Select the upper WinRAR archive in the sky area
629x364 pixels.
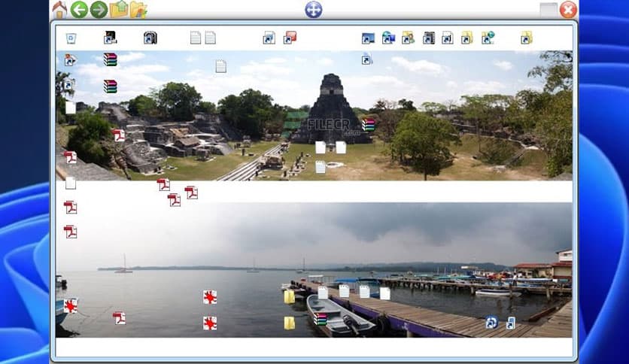coord(111,59)
